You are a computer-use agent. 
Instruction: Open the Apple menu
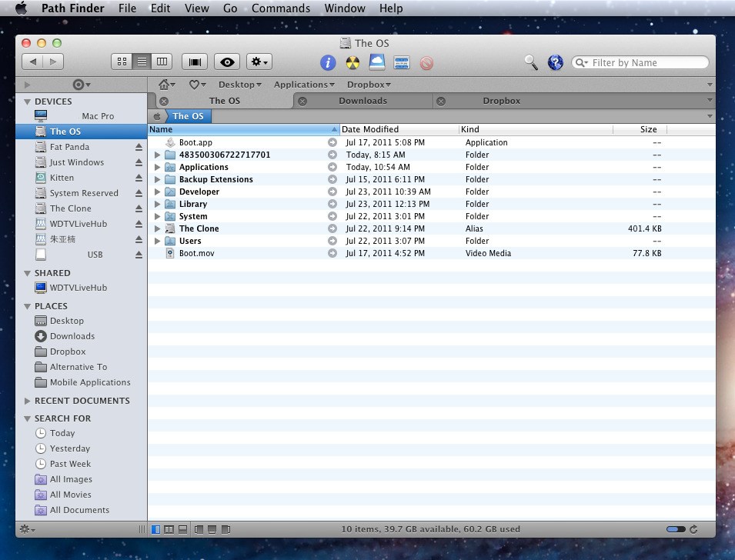click(x=21, y=8)
